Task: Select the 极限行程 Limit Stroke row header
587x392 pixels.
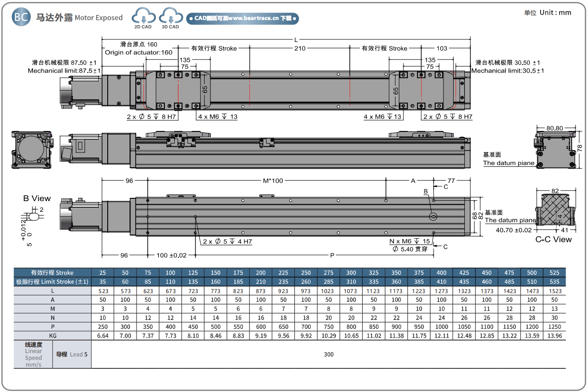Action: click(x=52, y=281)
